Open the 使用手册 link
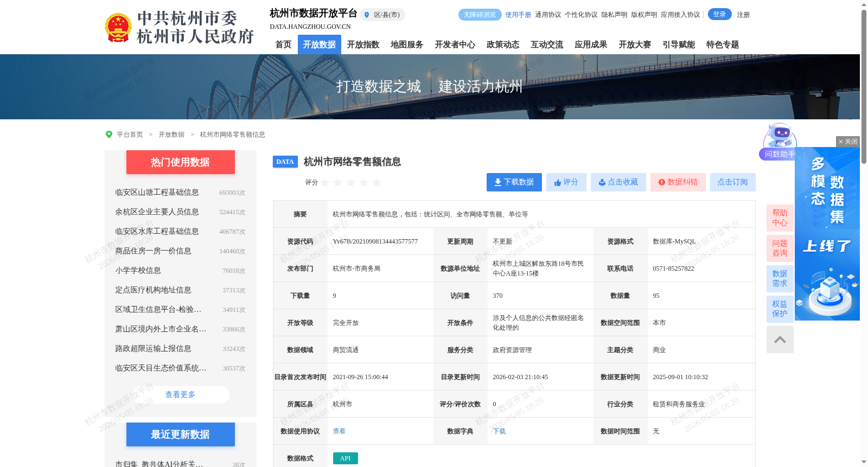 coord(518,15)
